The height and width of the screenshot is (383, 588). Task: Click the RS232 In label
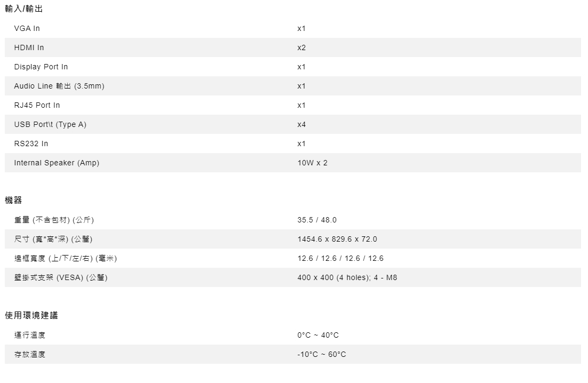pos(31,143)
